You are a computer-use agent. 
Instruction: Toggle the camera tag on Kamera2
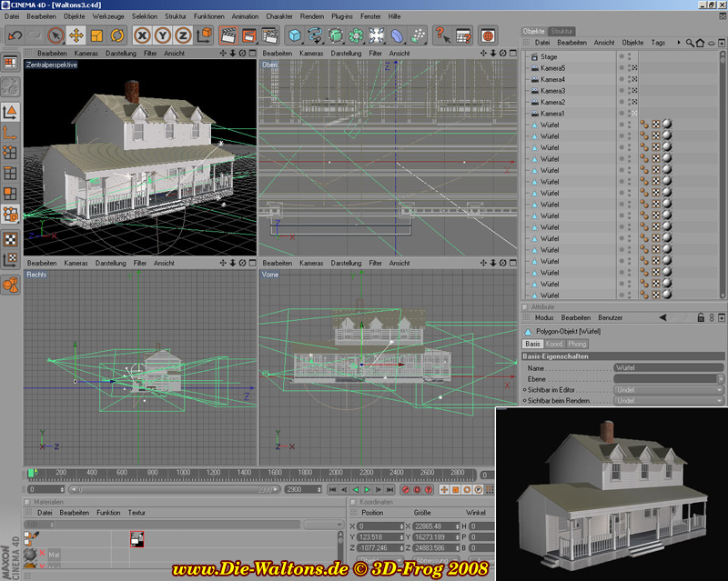634,102
